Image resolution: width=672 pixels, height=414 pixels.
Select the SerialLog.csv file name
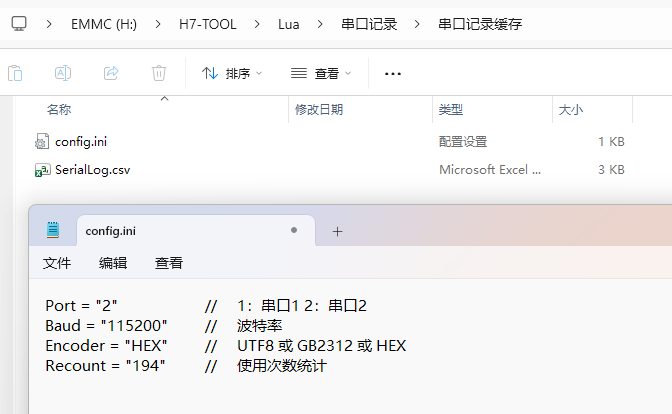[x=93, y=170]
